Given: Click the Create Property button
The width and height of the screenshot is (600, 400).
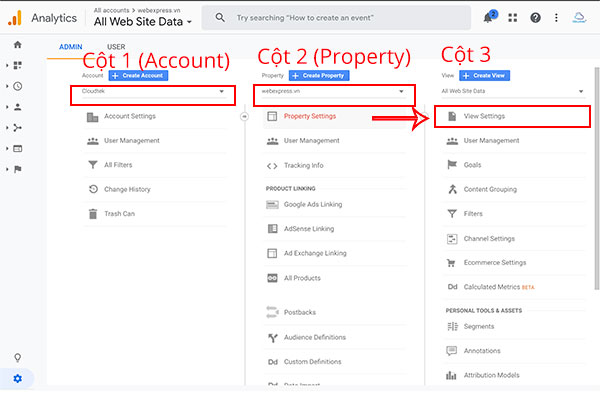Looking at the screenshot, I should click(x=320, y=75).
